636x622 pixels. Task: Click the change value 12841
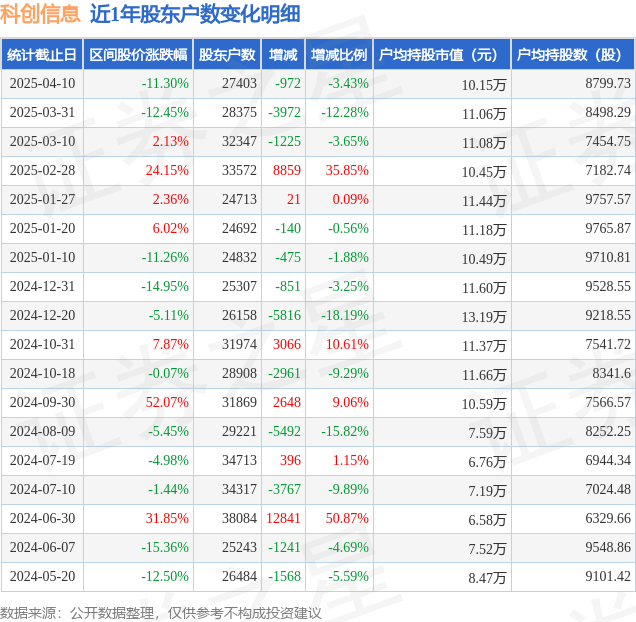coord(284,519)
